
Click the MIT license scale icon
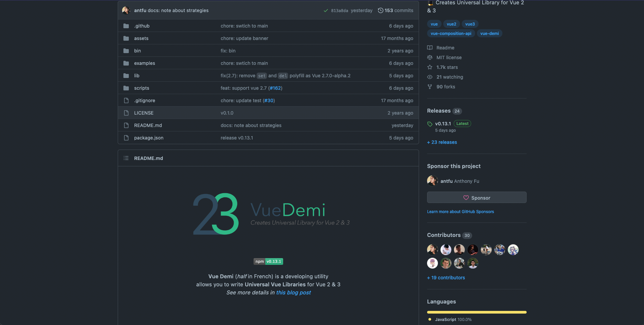pos(430,57)
